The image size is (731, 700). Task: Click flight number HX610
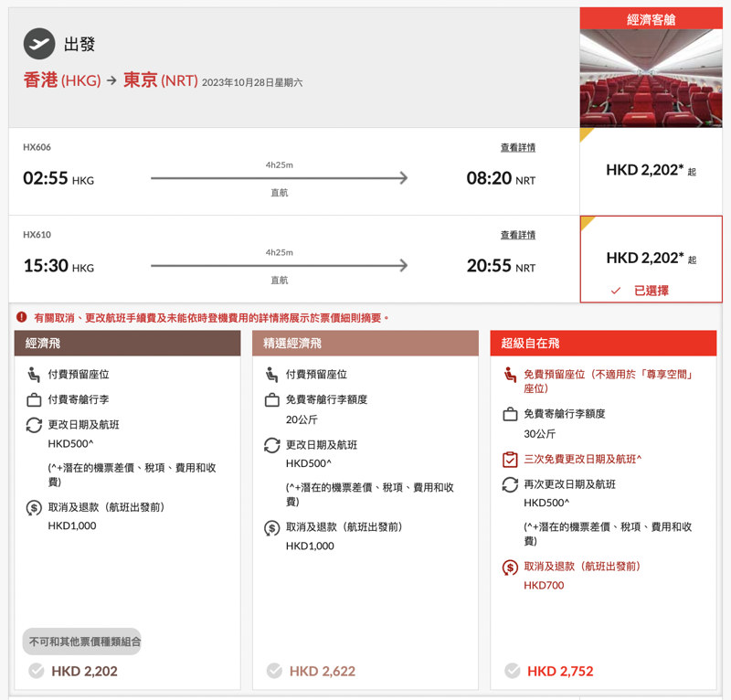point(37,234)
